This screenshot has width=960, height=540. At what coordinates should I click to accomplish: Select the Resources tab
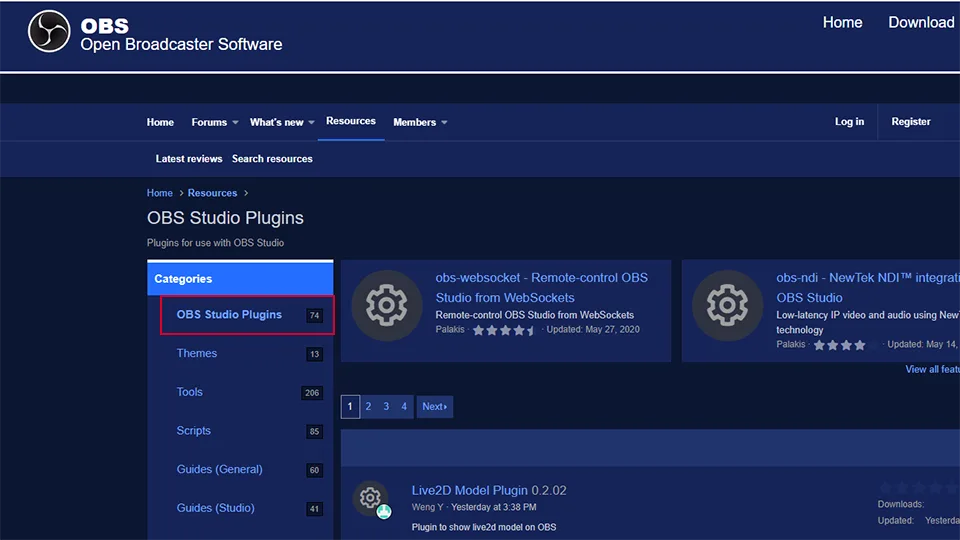point(351,121)
